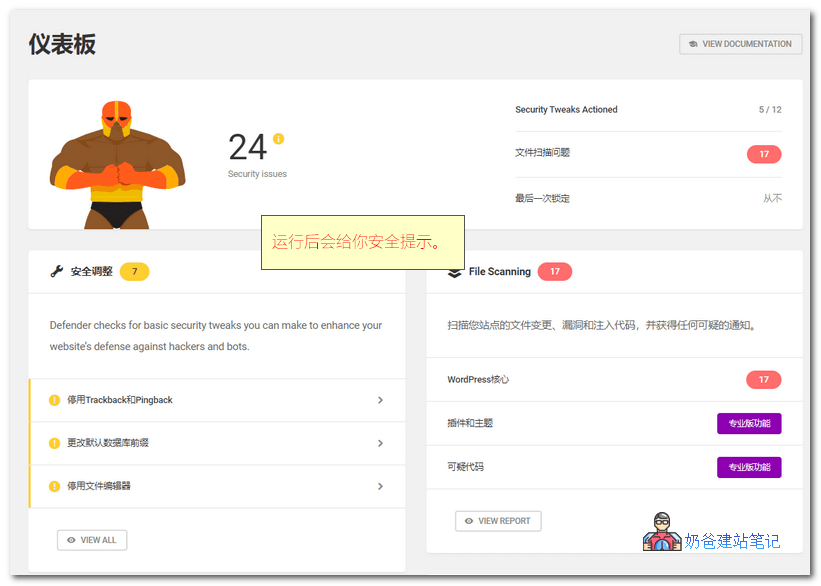The width and height of the screenshot is (821, 586).
Task: Expand the 停用文件编辑器 row chevron
Action: [380, 486]
